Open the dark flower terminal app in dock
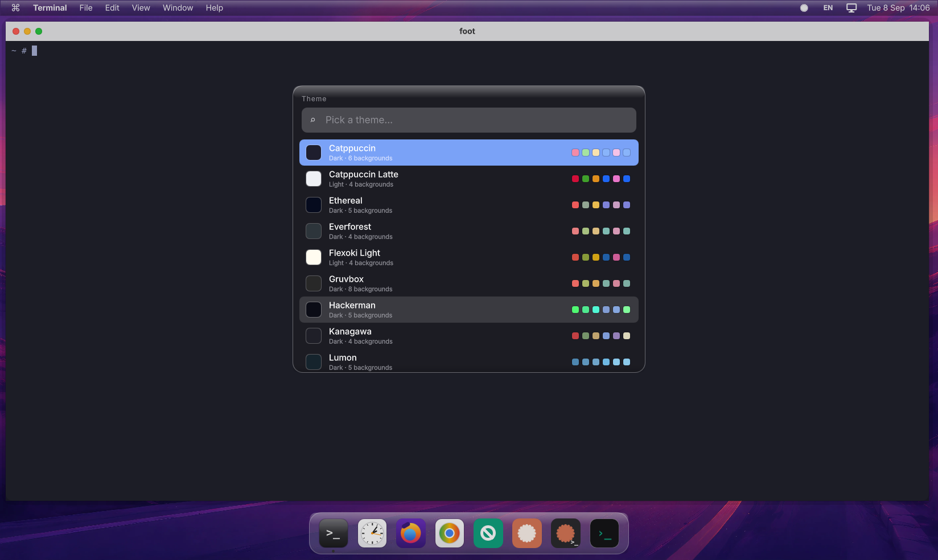Viewport: 938px width, 560px height. pos(566,533)
